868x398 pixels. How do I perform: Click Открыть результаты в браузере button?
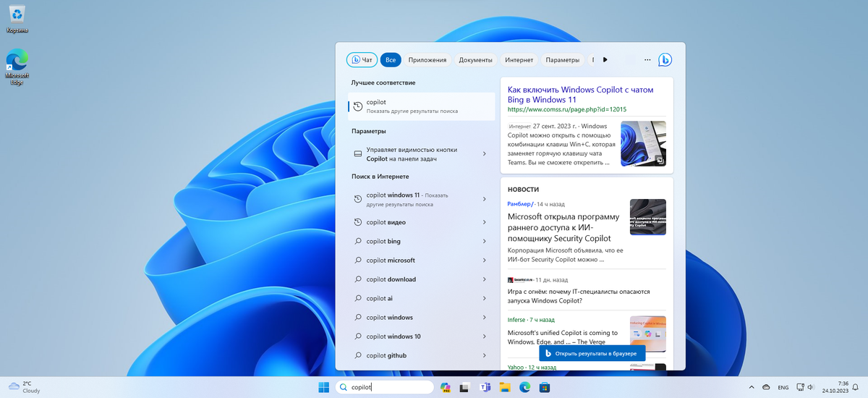(592, 353)
